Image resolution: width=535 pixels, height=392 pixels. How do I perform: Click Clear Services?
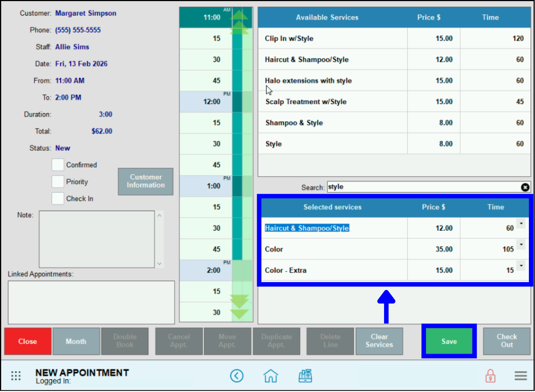[x=379, y=341]
